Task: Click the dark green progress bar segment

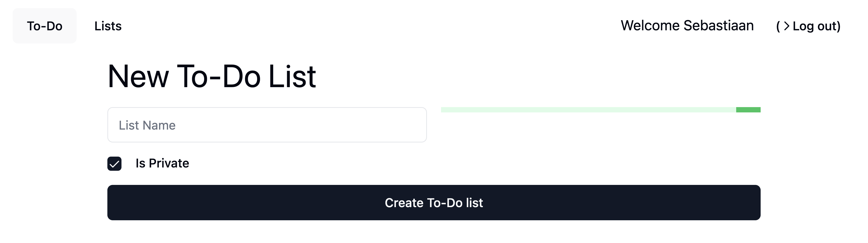Action: coord(748,110)
